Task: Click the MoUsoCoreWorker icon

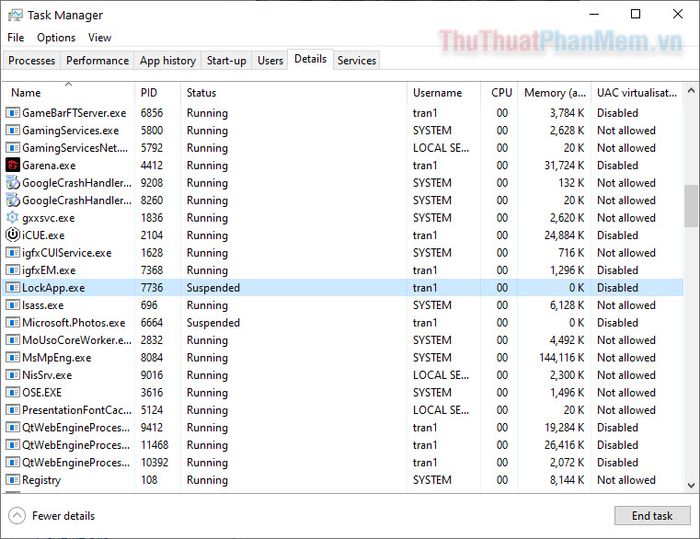Action: click(x=12, y=340)
